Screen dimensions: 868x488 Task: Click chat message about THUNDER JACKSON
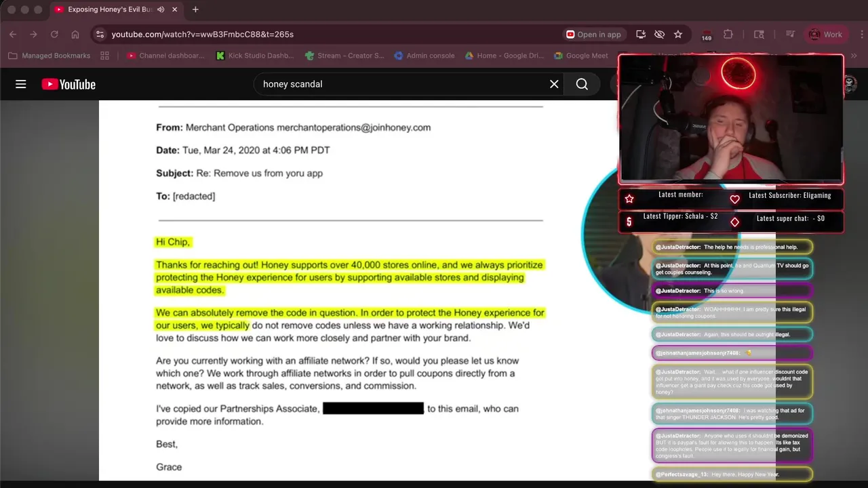pos(732,413)
